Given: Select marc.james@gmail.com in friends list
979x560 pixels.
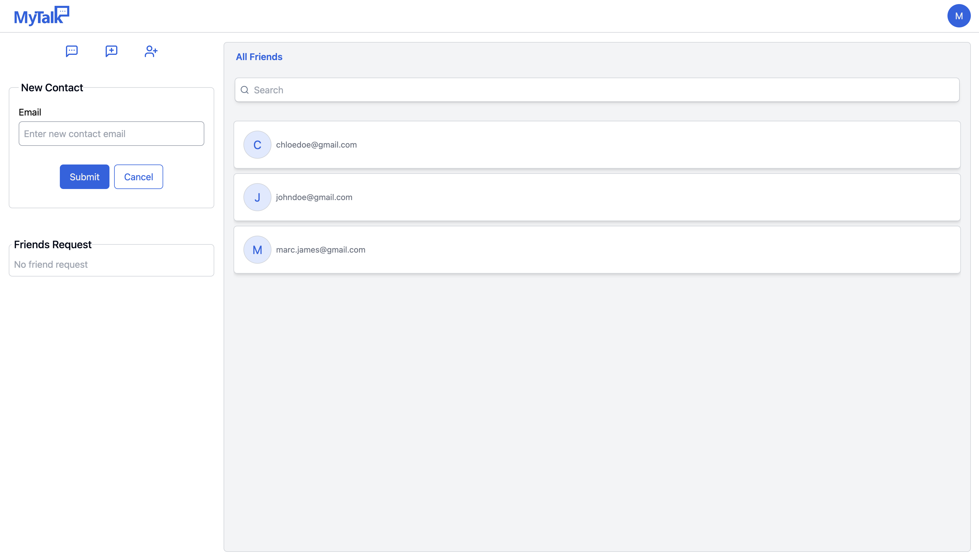Looking at the screenshot, I should pos(597,250).
